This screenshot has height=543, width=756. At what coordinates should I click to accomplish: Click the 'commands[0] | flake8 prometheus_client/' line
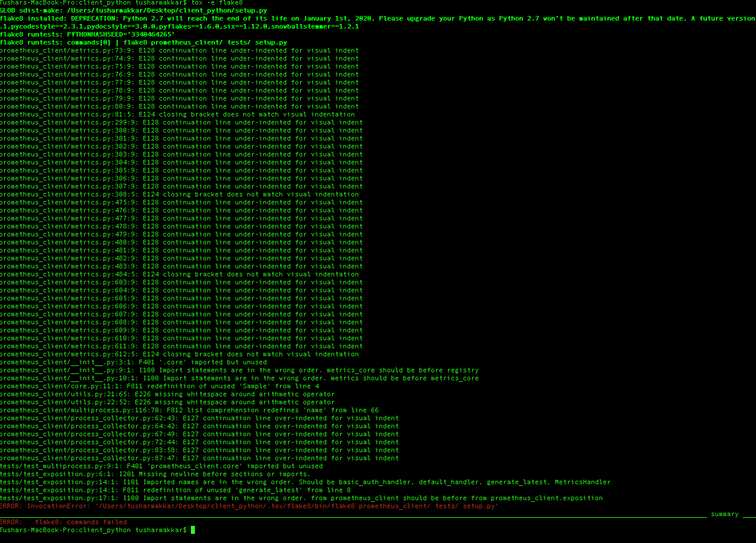(x=143, y=43)
